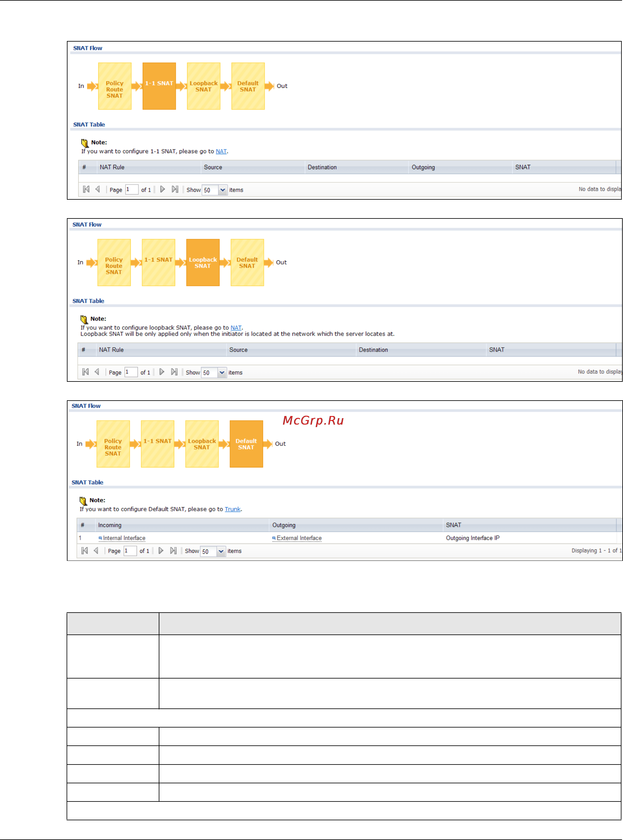
Task: Select Default SNAT block in second flow
Action: [x=248, y=263]
